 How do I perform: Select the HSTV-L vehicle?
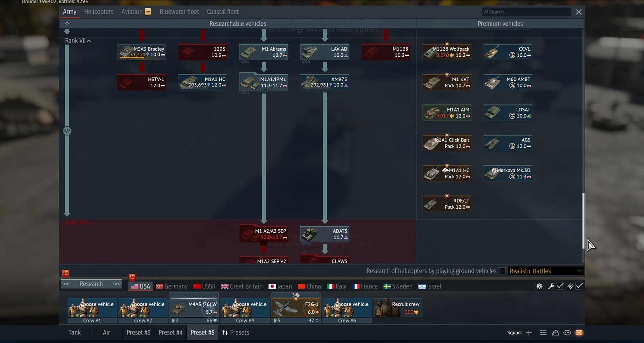coord(141,82)
